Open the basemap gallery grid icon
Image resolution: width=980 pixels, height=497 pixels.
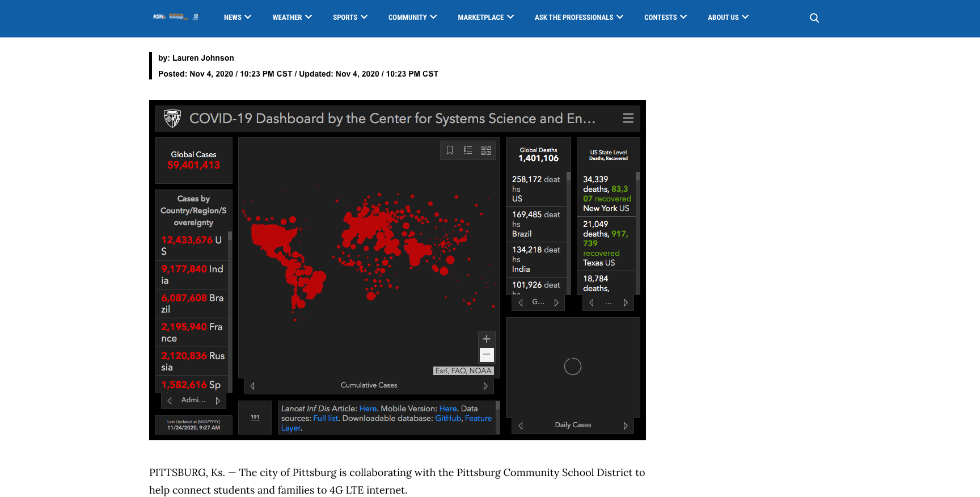click(x=486, y=150)
